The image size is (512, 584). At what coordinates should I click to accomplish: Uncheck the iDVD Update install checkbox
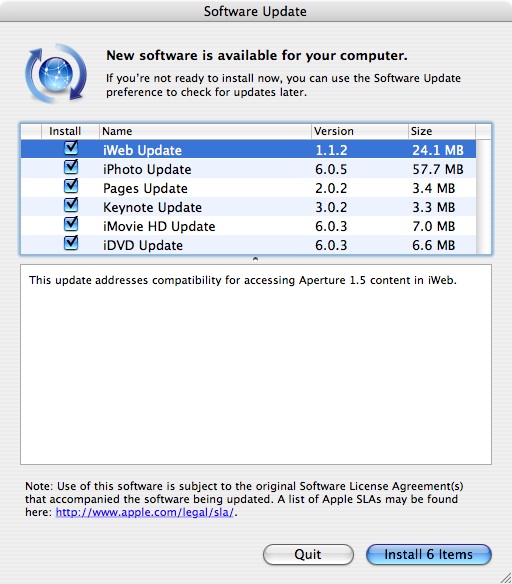click(71, 243)
